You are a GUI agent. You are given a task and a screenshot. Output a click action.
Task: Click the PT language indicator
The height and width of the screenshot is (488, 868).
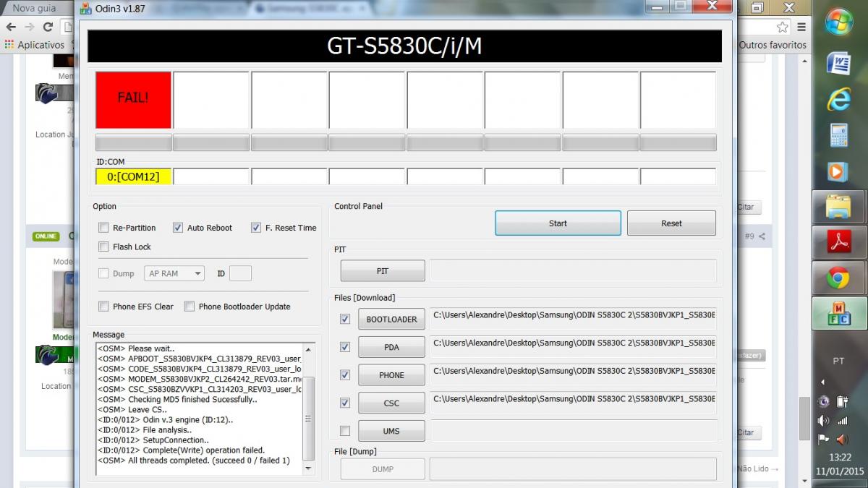click(839, 361)
